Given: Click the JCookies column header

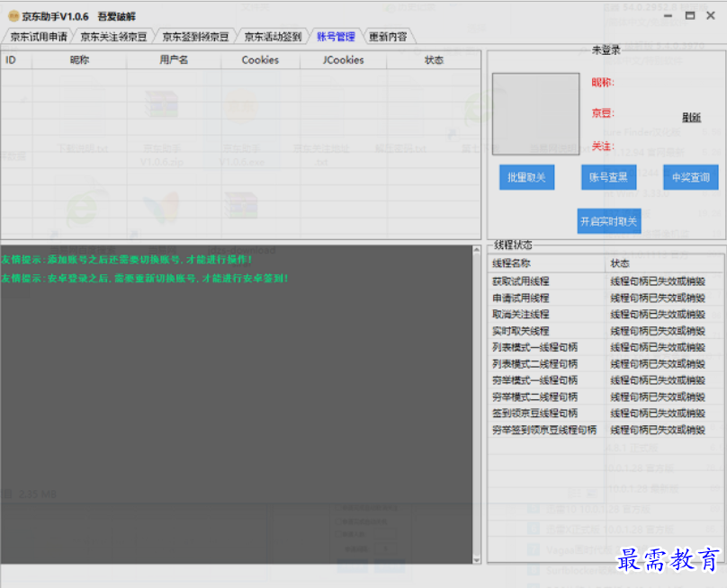Looking at the screenshot, I should pyautogui.click(x=343, y=59).
